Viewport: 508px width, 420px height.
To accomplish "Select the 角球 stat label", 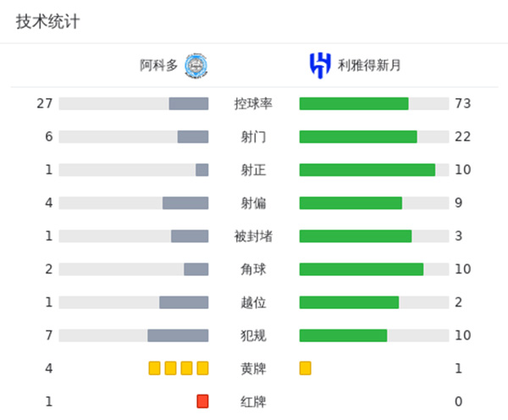I will point(253,268).
